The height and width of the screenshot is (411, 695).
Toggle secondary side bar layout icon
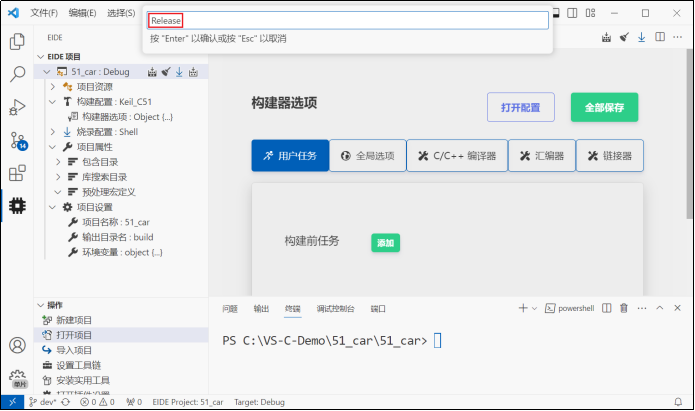[x=572, y=13]
